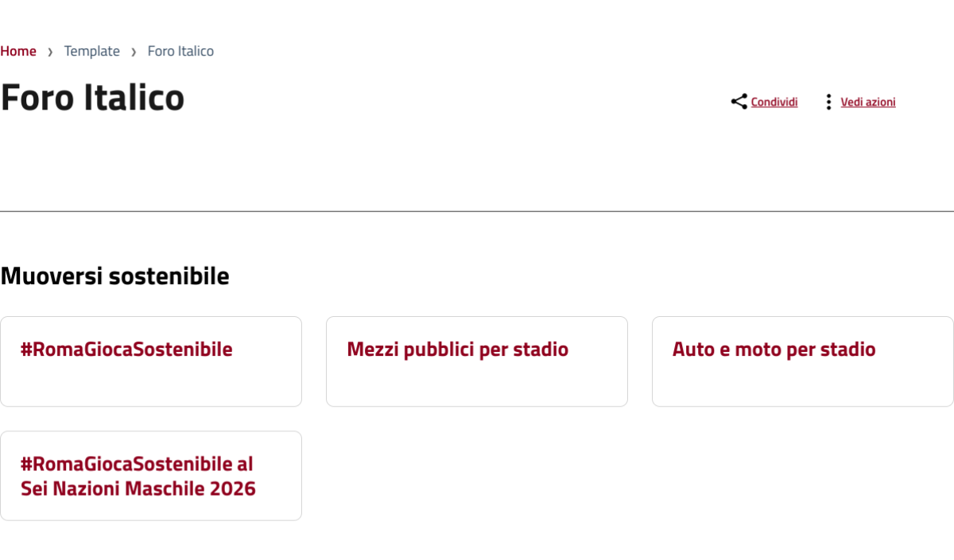
Task: Select the Foro Italico breadcrumb item
Action: tap(180, 51)
